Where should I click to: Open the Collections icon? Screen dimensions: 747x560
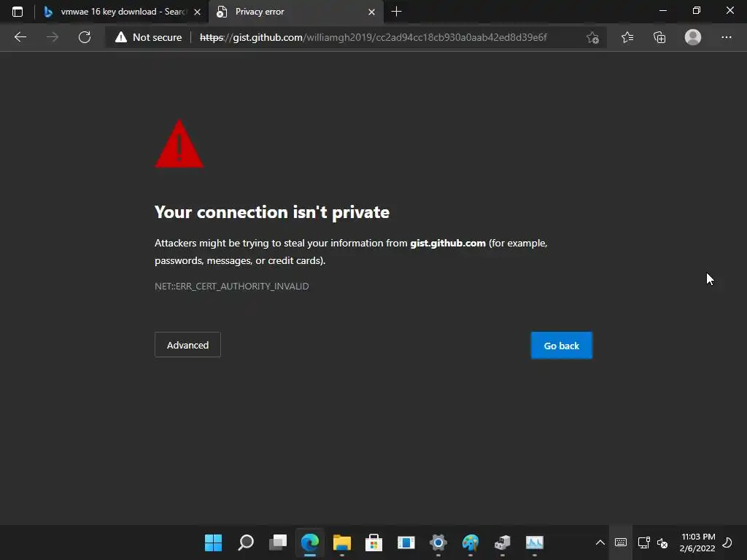click(659, 37)
